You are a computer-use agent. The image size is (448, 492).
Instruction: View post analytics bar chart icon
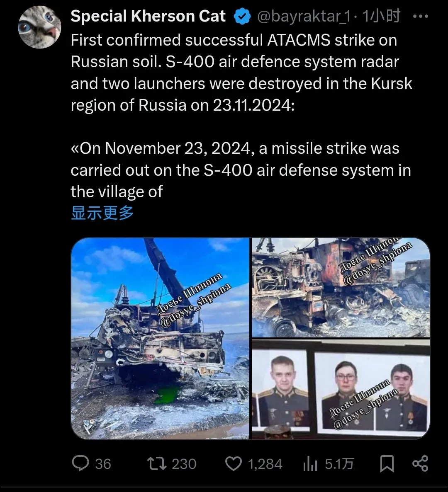click(x=310, y=464)
